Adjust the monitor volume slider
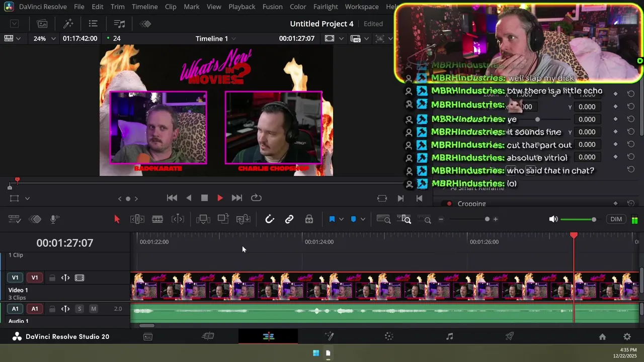This screenshot has width=644, height=362. coord(578,219)
